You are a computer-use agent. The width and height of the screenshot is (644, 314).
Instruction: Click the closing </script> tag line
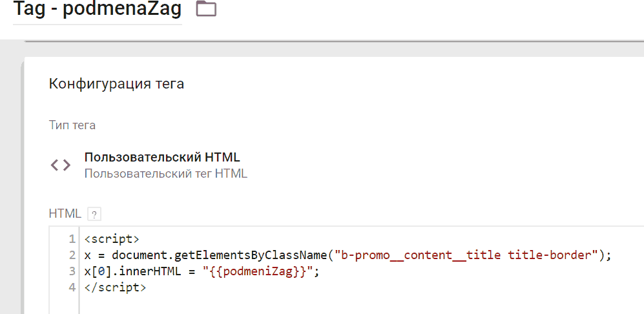click(x=115, y=288)
